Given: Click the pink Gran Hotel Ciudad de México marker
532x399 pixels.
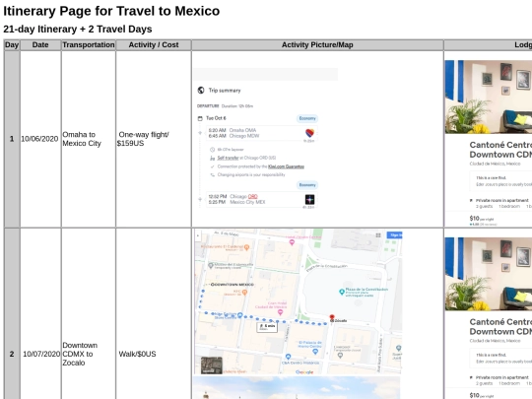Looking at the screenshot, I should click(280, 311).
